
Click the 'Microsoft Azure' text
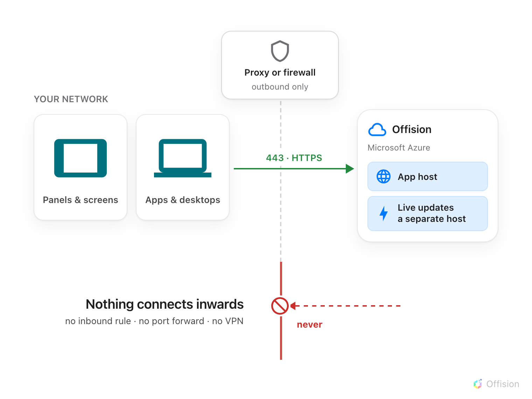(x=399, y=148)
